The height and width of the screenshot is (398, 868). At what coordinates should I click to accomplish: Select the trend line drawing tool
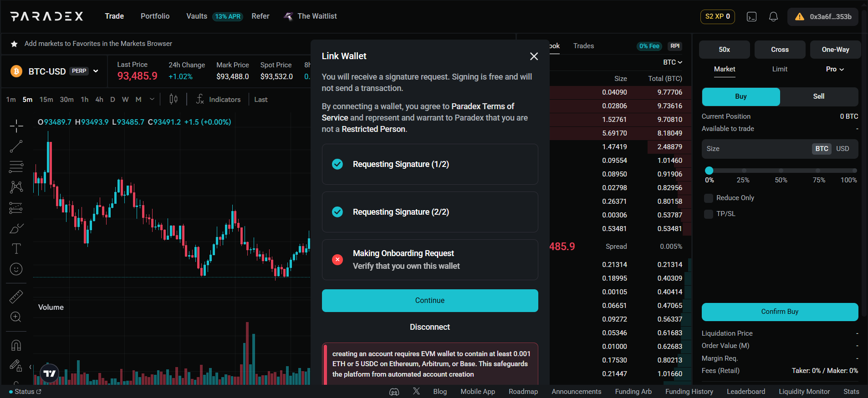(16, 146)
